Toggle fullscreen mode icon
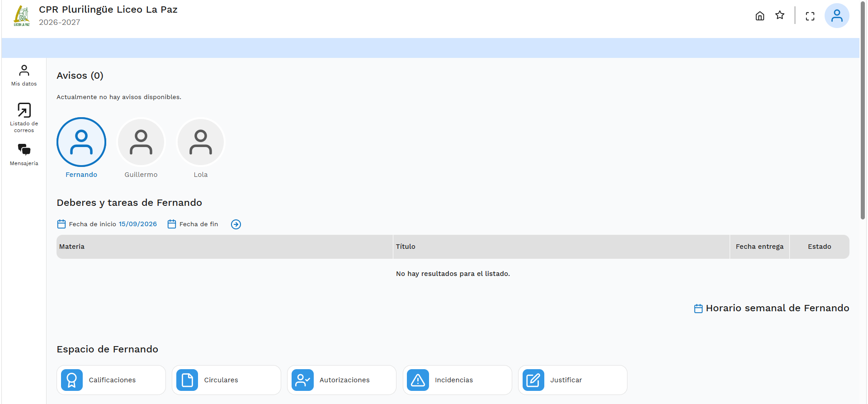 tap(810, 16)
